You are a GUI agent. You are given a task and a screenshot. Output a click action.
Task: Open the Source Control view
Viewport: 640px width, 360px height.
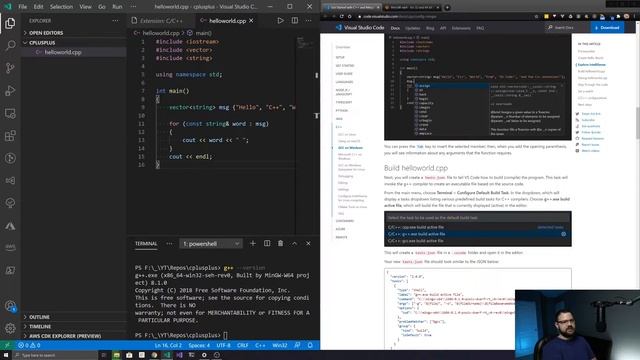pos(10,68)
